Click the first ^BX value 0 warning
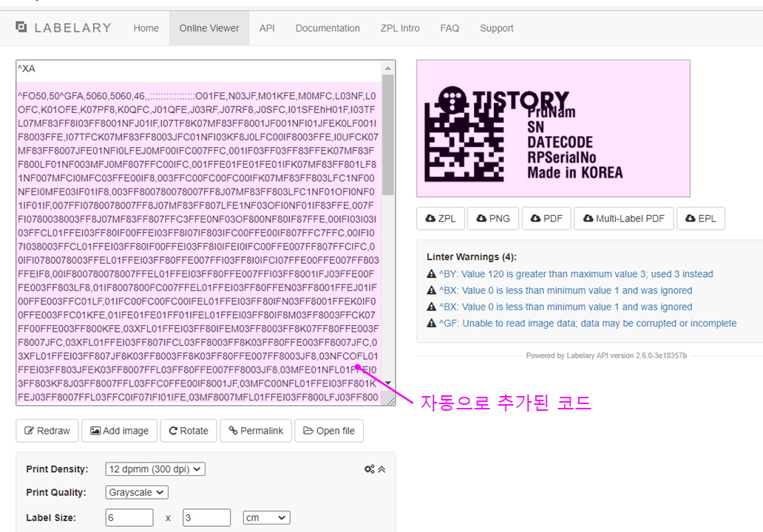This screenshot has height=532, width=763. (566, 290)
